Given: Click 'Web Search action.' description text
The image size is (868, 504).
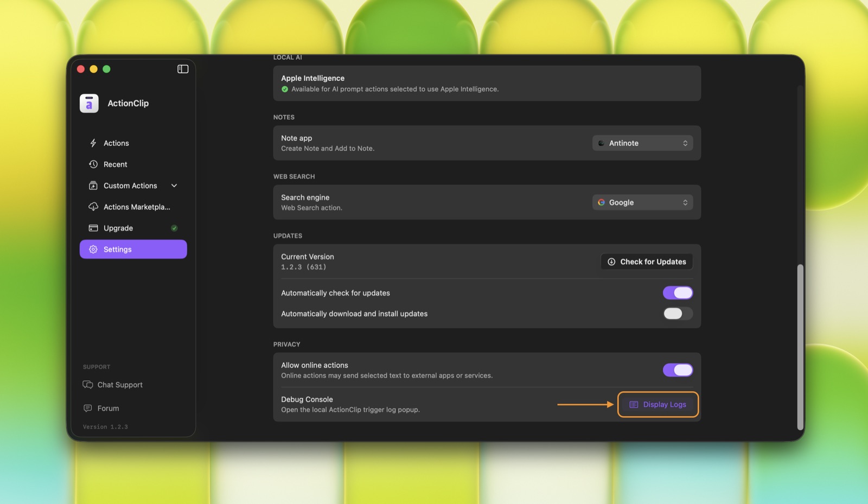Looking at the screenshot, I should pos(311,208).
